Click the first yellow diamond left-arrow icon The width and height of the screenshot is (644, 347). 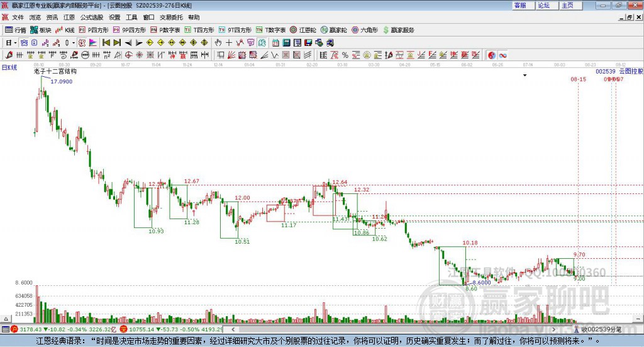[x=150, y=43]
